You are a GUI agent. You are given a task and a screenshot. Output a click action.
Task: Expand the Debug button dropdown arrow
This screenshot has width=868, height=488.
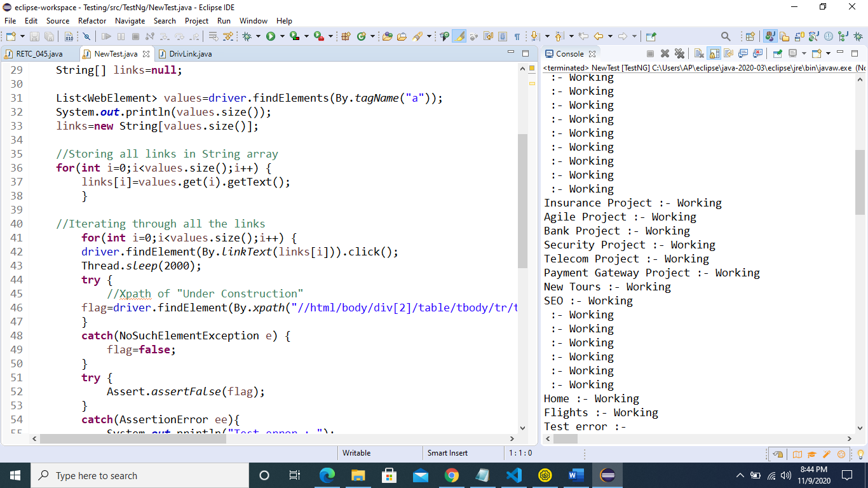(x=258, y=37)
